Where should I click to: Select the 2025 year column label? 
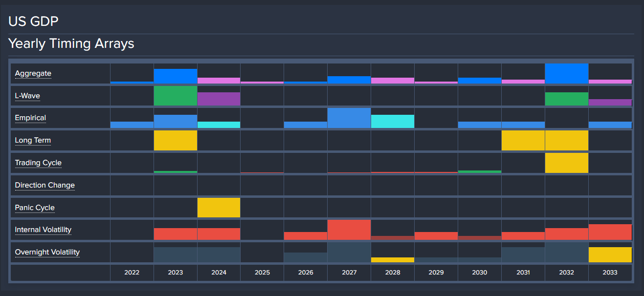pyautogui.click(x=262, y=273)
